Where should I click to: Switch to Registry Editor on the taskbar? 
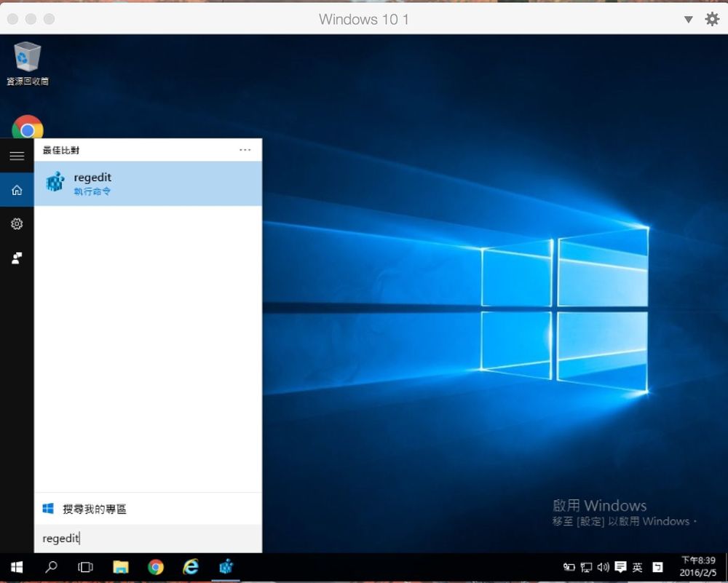226,567
